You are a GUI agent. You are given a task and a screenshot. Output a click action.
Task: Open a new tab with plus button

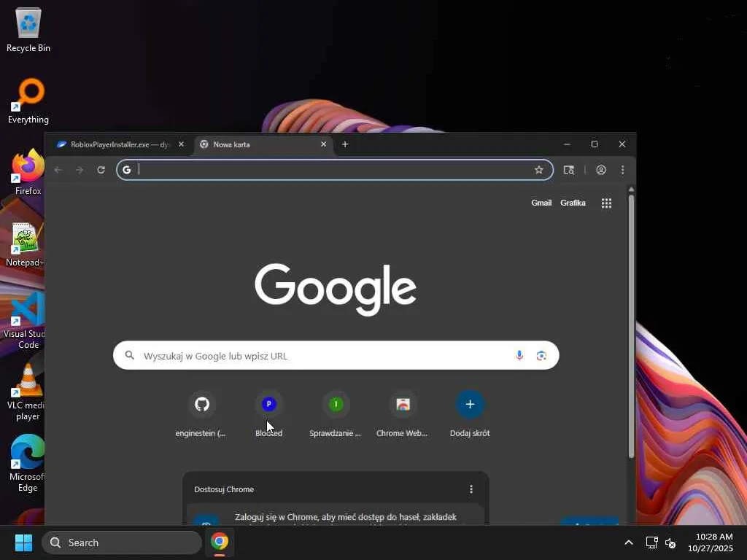345,144
